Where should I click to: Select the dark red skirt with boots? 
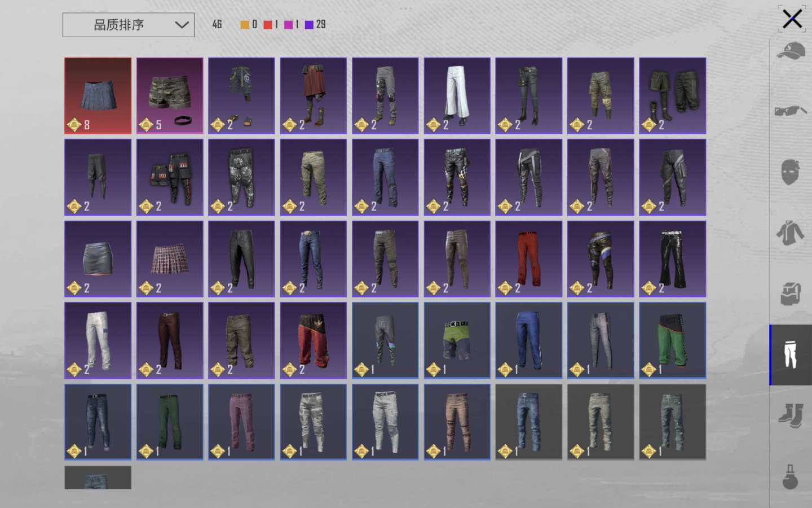(314, 95)
